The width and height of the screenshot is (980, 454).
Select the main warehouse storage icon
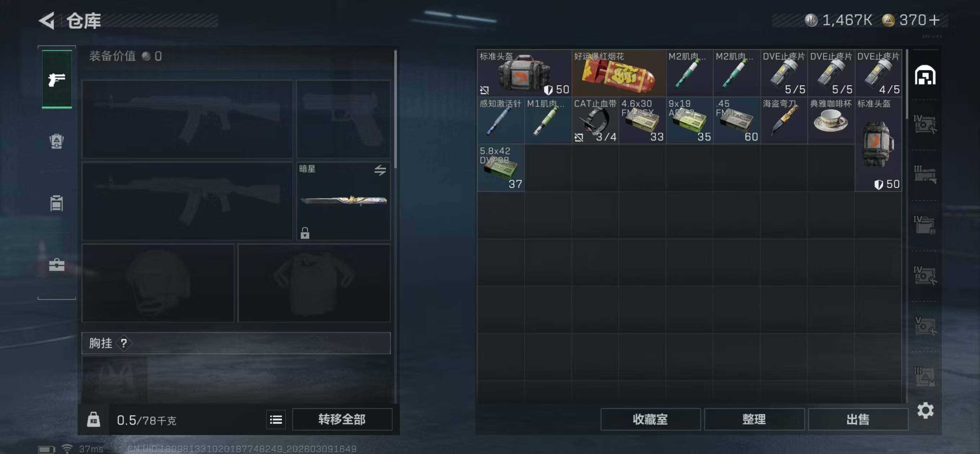tap(925, 75)
